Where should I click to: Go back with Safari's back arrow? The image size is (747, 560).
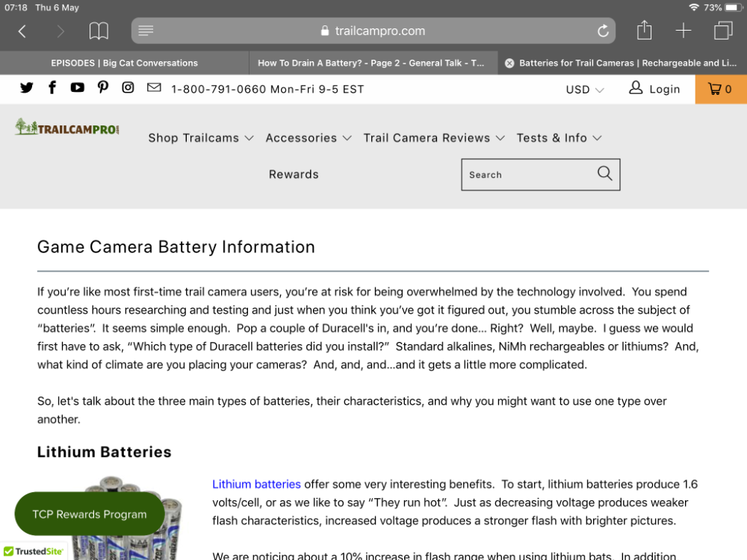tap(22, 31)
